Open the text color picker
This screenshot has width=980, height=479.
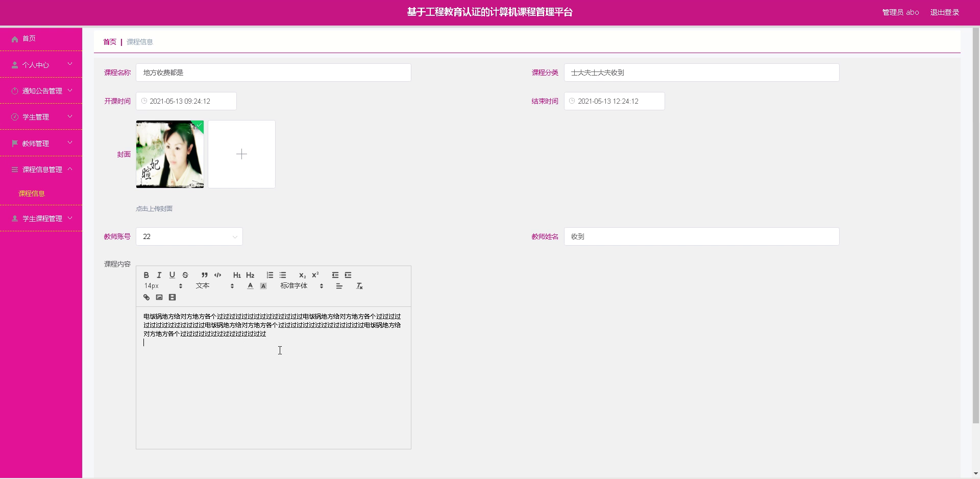click(x=250, y=286)
